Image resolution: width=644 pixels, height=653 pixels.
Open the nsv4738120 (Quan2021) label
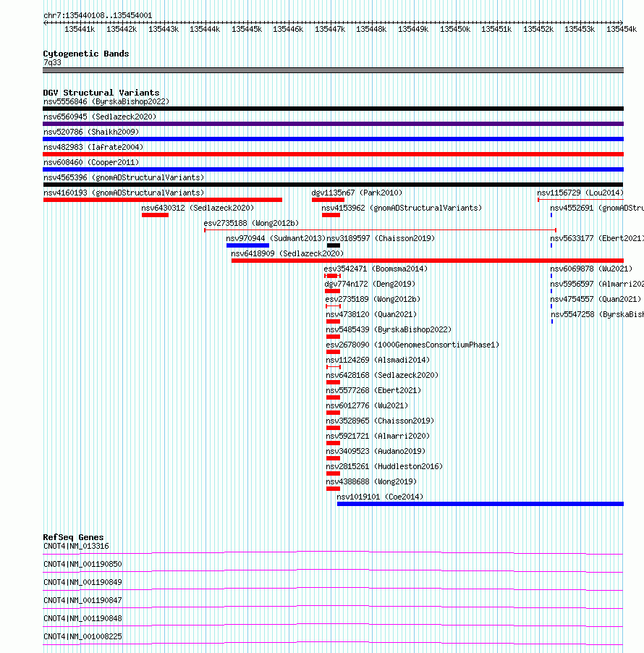click(371, 314)
